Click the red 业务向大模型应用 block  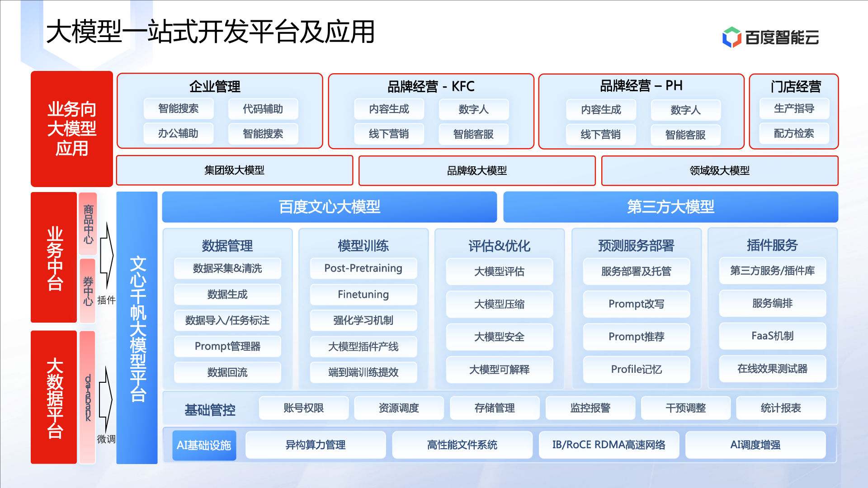pos(72,129)
